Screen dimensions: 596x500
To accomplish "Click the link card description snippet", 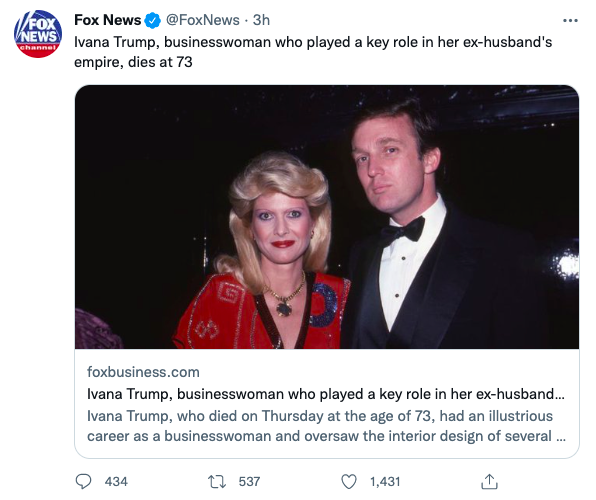I will click(x=326, y=426).
